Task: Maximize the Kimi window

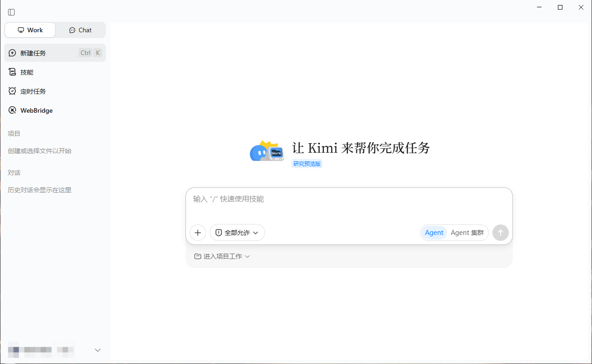Action: click(560, 7)
